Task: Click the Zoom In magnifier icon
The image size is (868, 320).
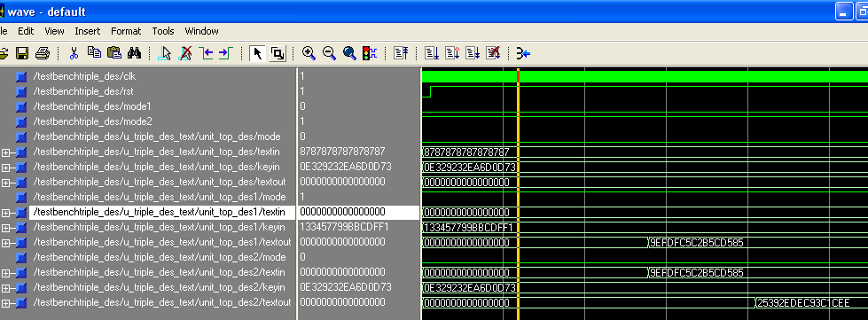Action: 309,53
